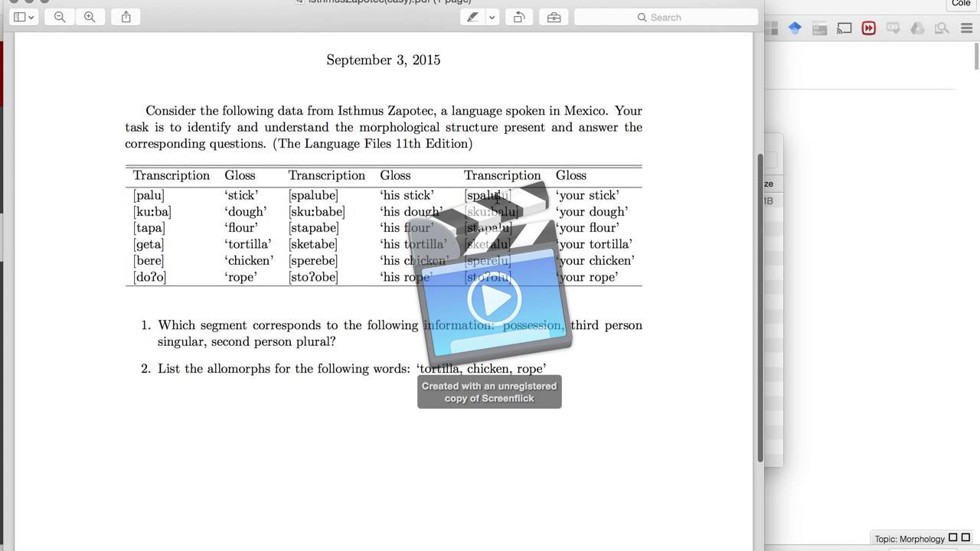The image size is (980, 551).
Task: Click the gloss 'your chicken'
Action: pyautogui.click(x=596, y=260)
